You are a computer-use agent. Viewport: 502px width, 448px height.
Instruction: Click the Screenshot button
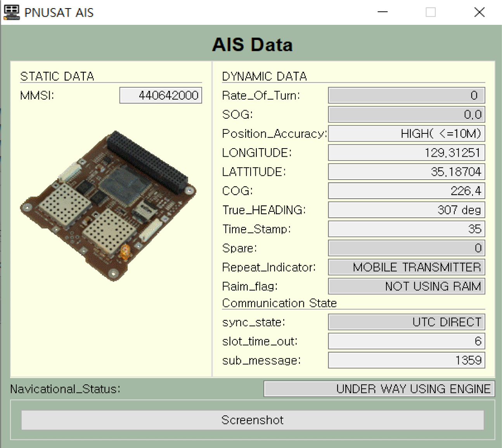[253, 420]
